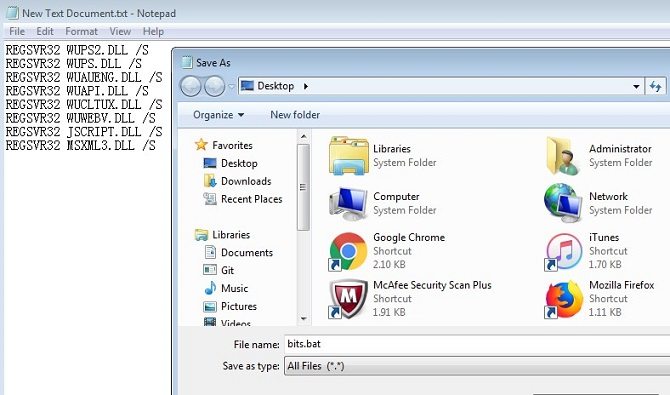
Task: Expand the Desktop breadcrumb arrow
Action: coord(306,86)
